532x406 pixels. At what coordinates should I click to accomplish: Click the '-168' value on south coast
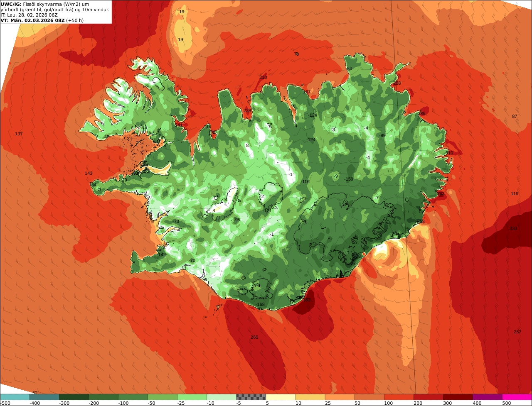click(x=260, y=305)
